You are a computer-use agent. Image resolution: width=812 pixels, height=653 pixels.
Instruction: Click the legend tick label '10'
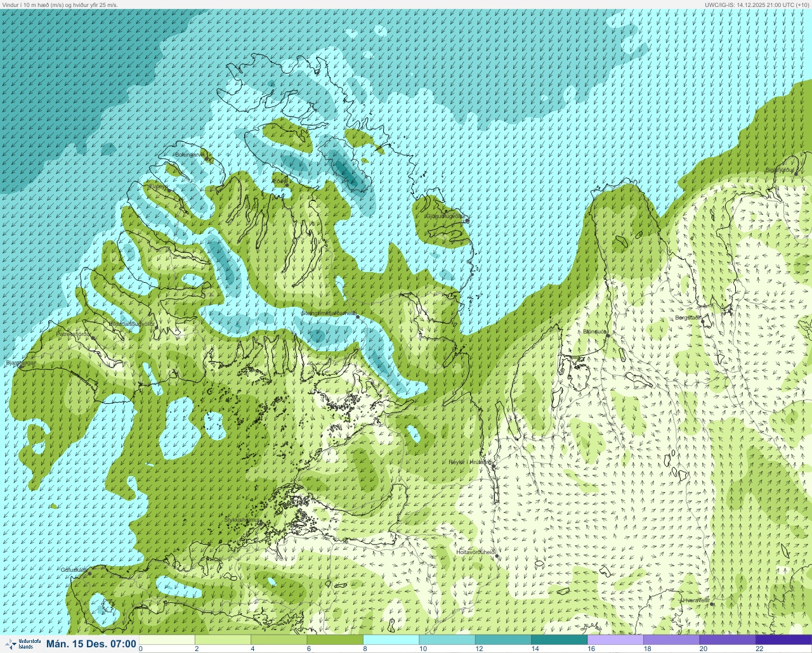pyautogui.click(x=423, y=649)
